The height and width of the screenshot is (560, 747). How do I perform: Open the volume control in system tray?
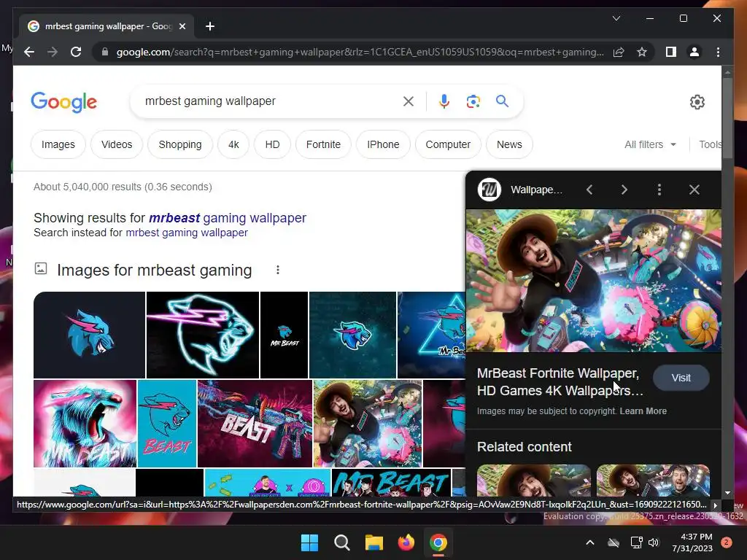[x=654, y=542]
